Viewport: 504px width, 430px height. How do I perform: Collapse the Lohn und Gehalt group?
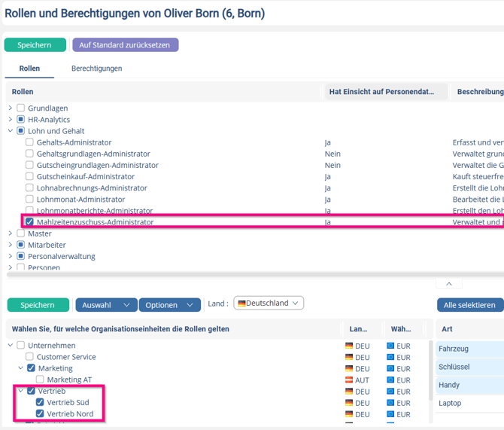click(x=11, y=131)
